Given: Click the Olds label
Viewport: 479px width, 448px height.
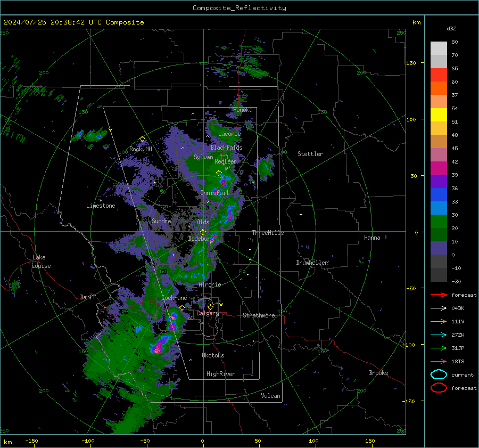Looking at the screenshot, I should pyautogui.click(x=203, y=222).
